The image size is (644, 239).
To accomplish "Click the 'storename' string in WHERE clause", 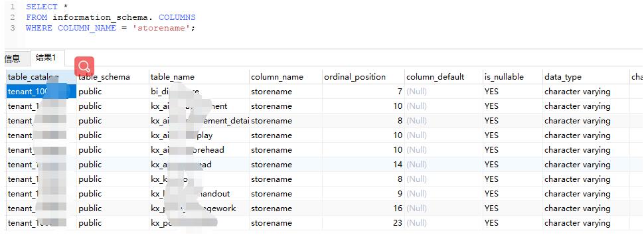I will click(163, 28).
